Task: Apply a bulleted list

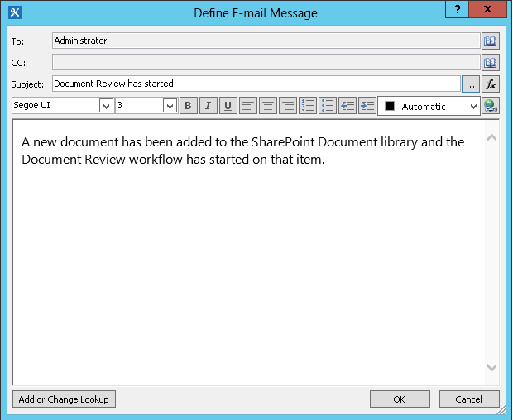Action: coord(328,106)
